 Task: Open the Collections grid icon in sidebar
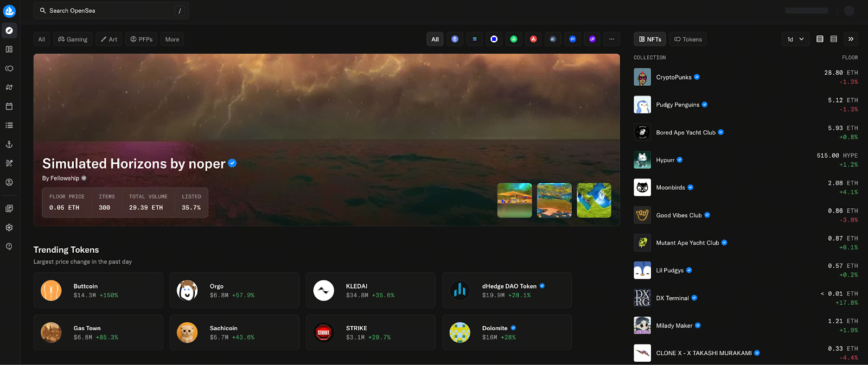(9, 49)
